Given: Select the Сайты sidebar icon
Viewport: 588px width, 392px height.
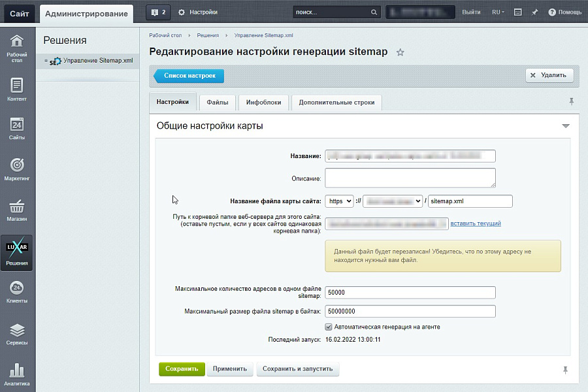Looking at the screenshot, I should (x=17, y=127).
